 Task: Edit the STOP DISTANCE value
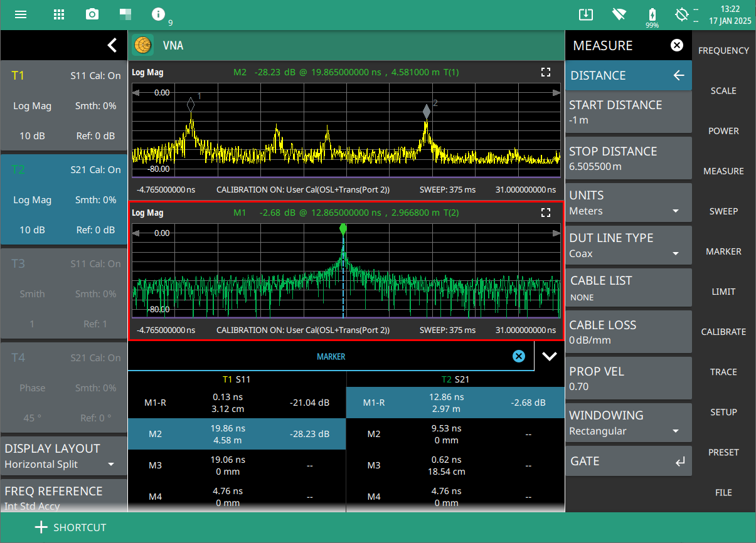(x=627, y=159)
